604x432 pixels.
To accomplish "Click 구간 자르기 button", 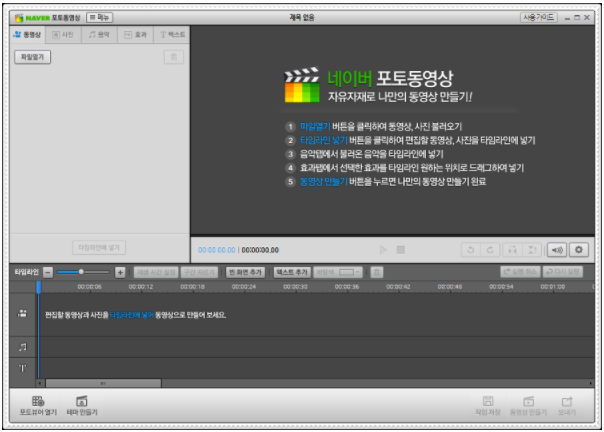I will [x=199, y=272].
